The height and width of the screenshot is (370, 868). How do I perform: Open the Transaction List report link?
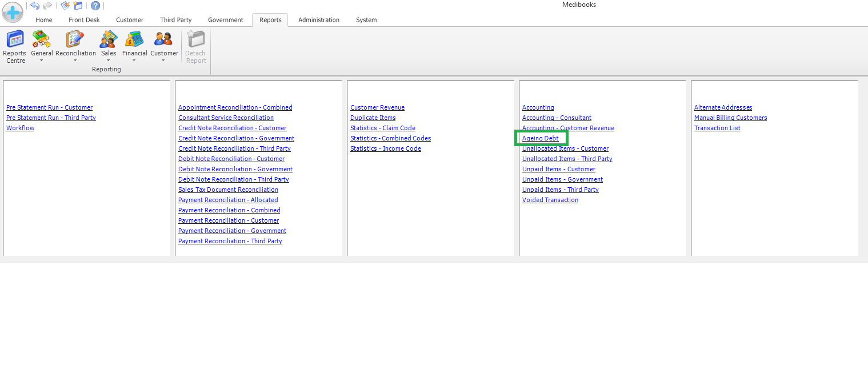click(x=717, y=128)
